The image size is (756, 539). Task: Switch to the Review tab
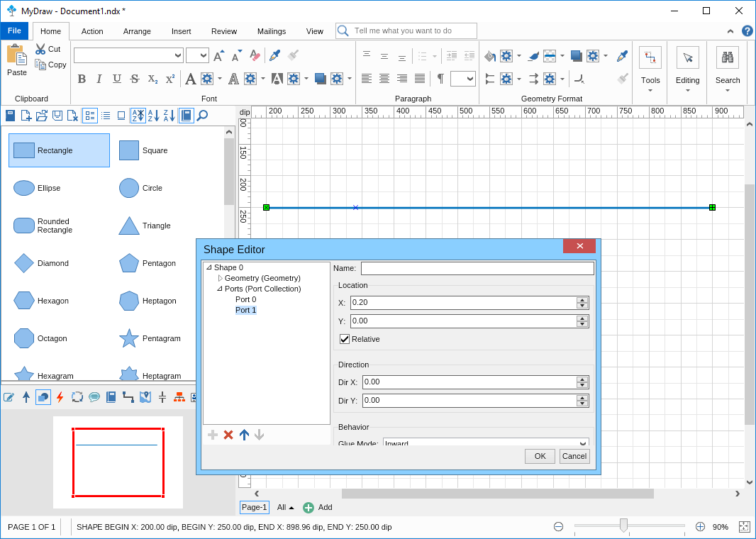224,31
